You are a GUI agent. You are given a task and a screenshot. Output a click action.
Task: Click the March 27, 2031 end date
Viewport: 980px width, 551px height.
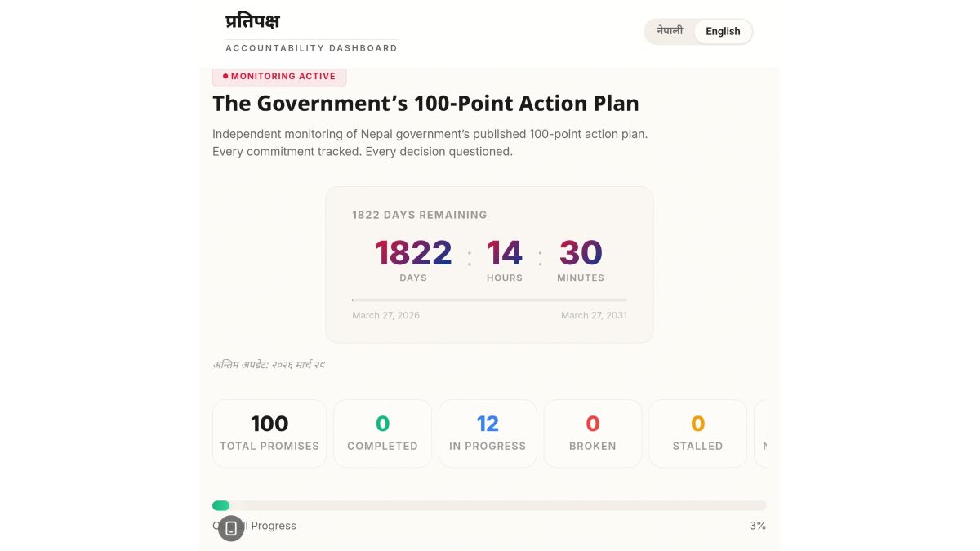pos(594,315)
